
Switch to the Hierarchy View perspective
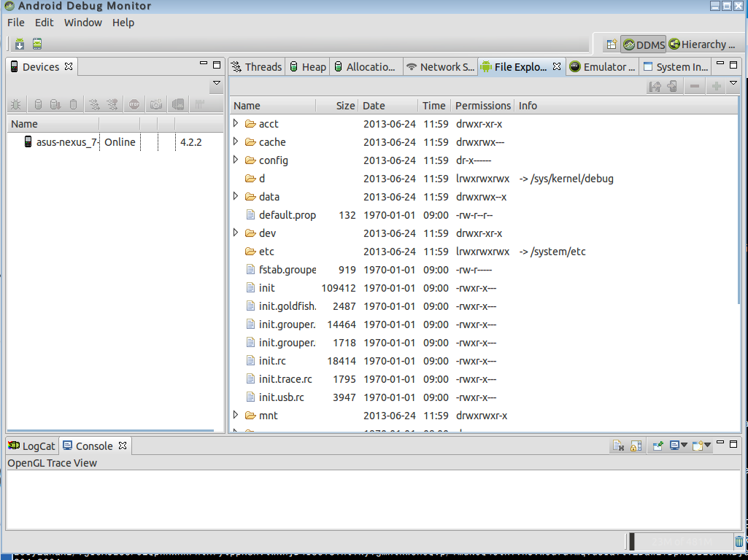702,44
